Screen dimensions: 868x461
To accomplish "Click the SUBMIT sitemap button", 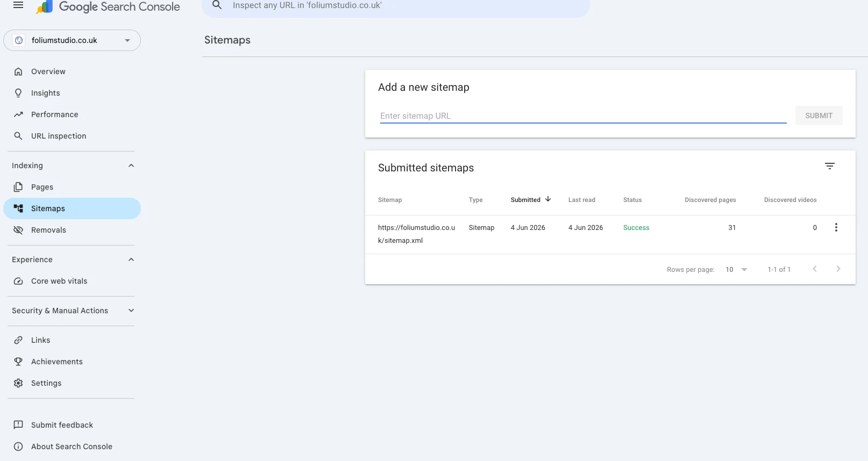I will tap(819, 116).
